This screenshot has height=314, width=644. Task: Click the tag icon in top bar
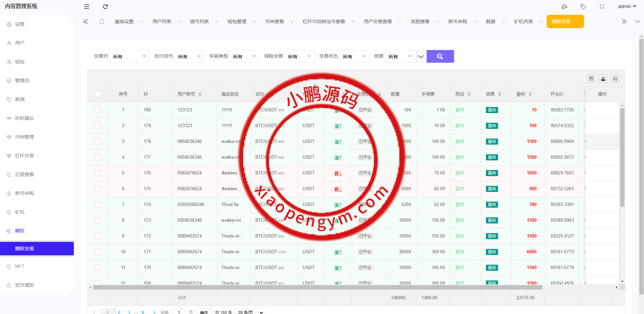[583, 7]
